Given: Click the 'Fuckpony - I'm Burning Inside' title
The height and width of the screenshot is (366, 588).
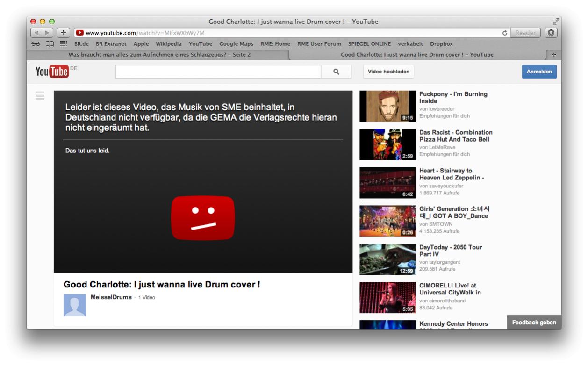Looking at the screenshot, I should pos(453,98).
